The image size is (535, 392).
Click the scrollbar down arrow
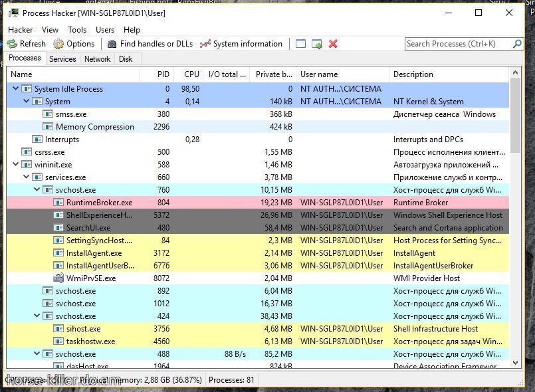(x=515, y=363)
